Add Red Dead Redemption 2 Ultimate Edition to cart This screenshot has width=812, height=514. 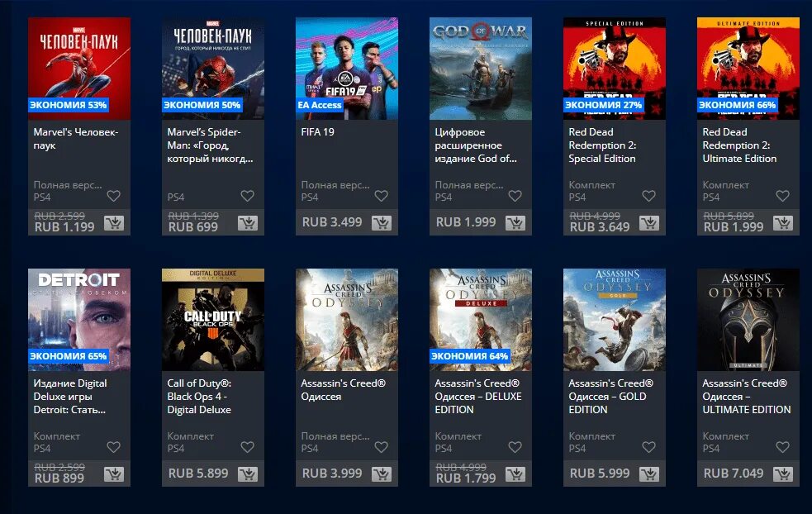tap(783, 223)
